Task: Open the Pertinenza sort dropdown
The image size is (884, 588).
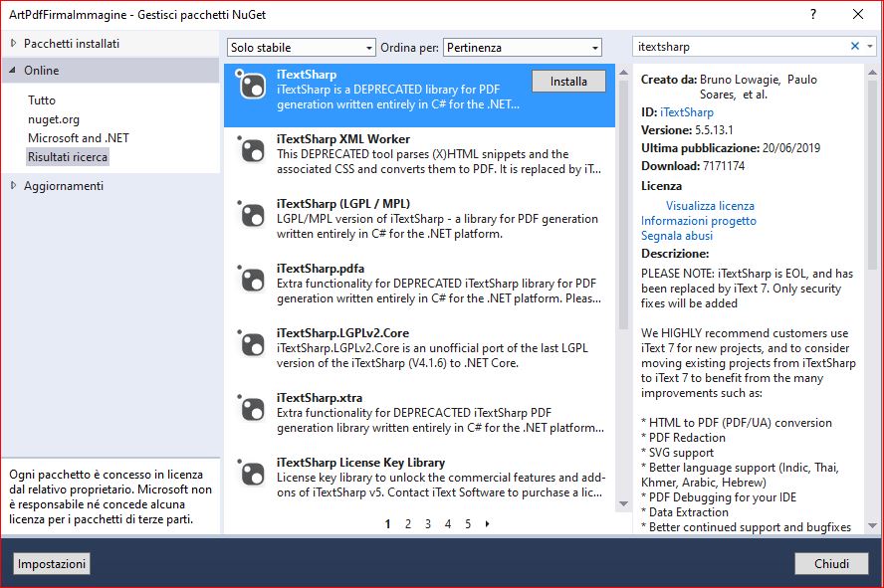Action: 523,48
